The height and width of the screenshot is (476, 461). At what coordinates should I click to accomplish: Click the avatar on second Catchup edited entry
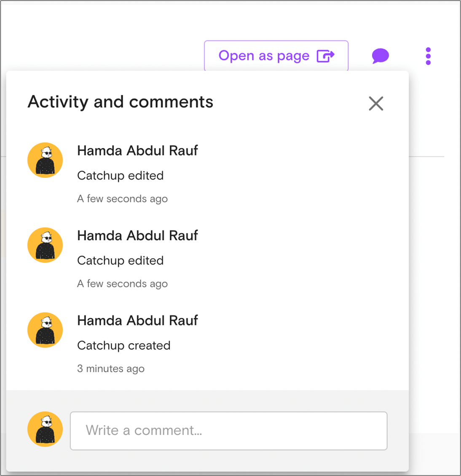(x=45, y=245)
